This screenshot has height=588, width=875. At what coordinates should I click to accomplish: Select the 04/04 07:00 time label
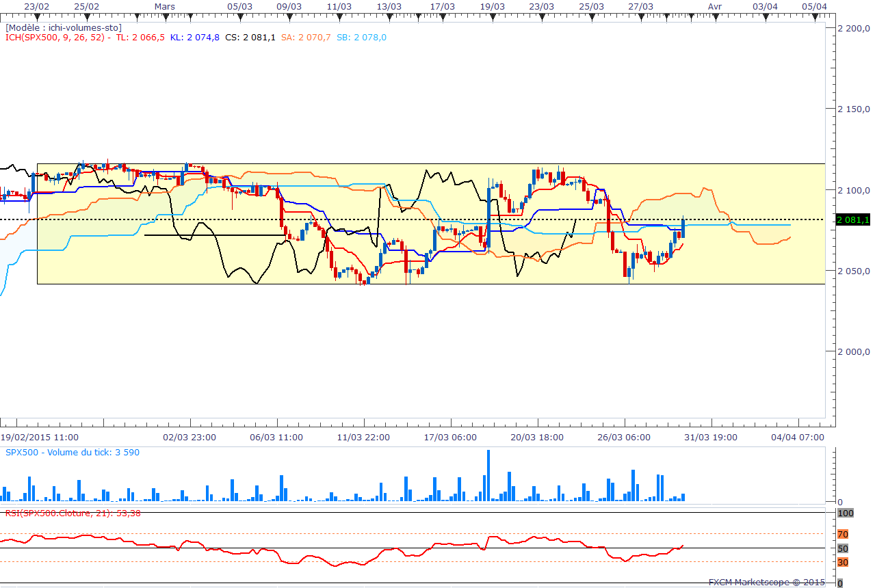click(x=798, y=437)
